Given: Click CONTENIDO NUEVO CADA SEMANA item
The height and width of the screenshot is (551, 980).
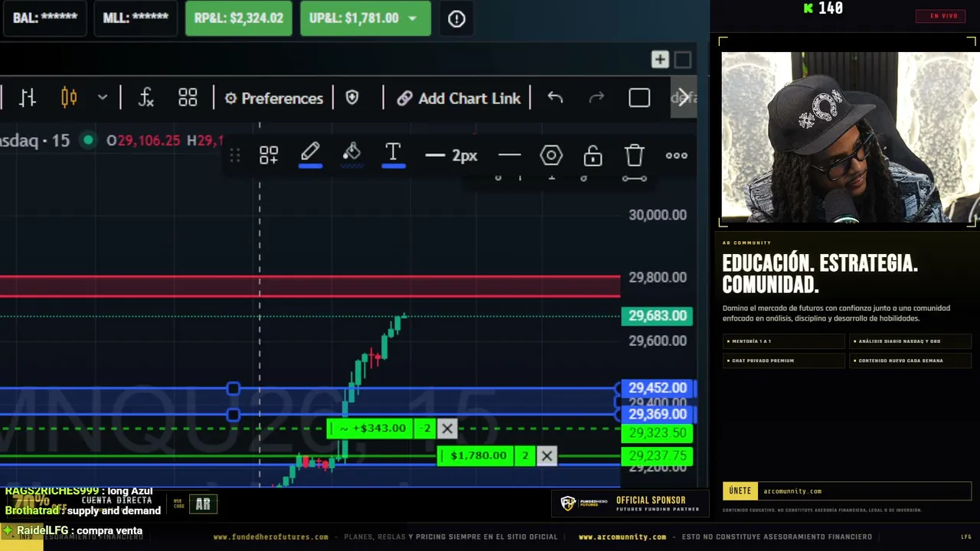Looking at the screenshot, I should [x=910, y=360].
